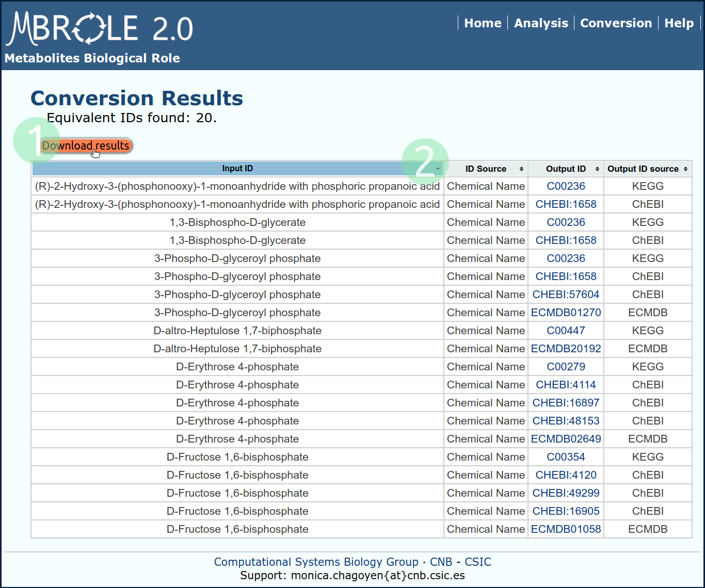
Task: Open the Conversion menu item
Action: click(616, 23)
